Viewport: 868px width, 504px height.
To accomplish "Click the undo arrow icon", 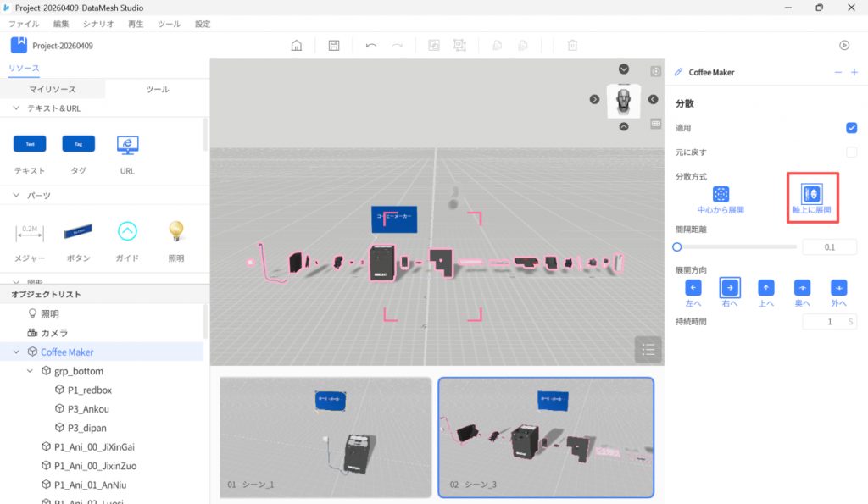I will click(371, 46).
